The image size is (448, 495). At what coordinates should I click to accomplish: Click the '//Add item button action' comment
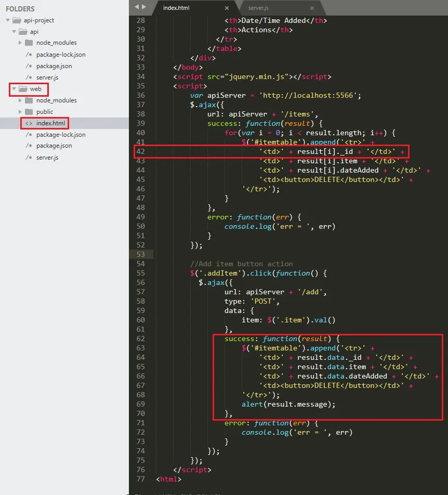[242, 264]
